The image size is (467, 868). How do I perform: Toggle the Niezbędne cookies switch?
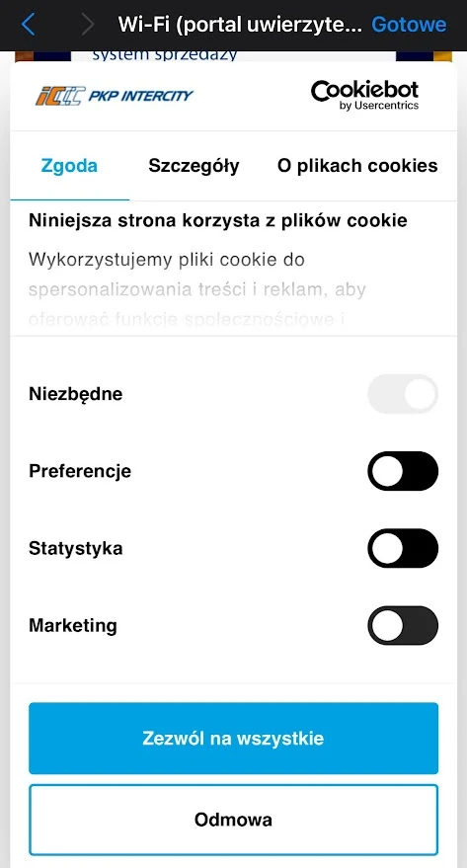[x=403, y=394]
